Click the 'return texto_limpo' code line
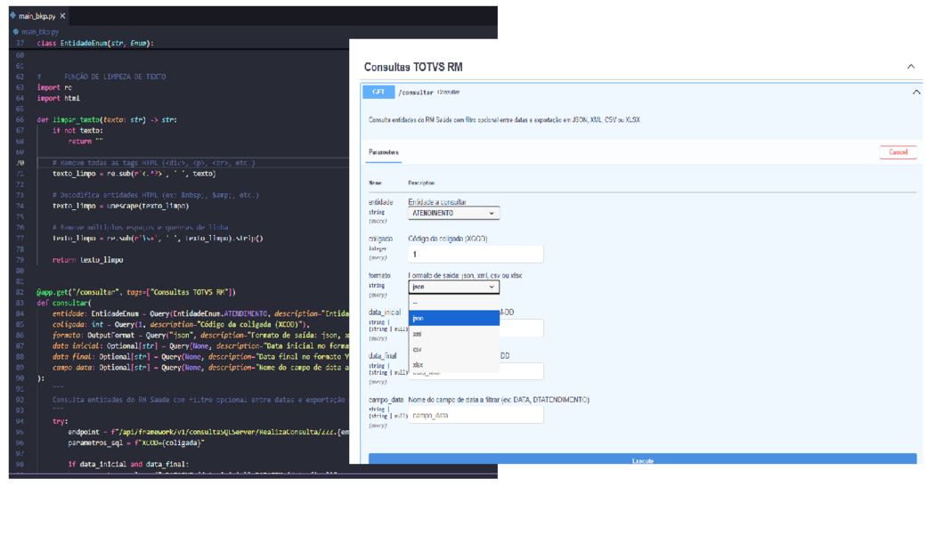The image size is (935, 560). pyautogui.click(x=87, y=260)
